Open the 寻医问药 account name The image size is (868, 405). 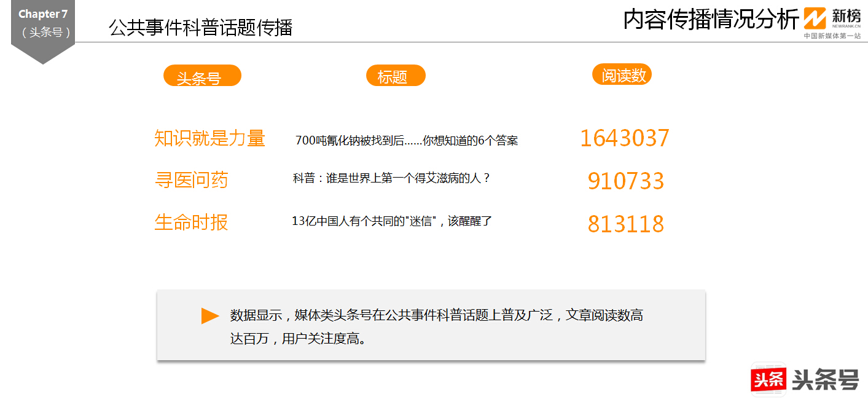pyautogui.click(x=191, y=180)
